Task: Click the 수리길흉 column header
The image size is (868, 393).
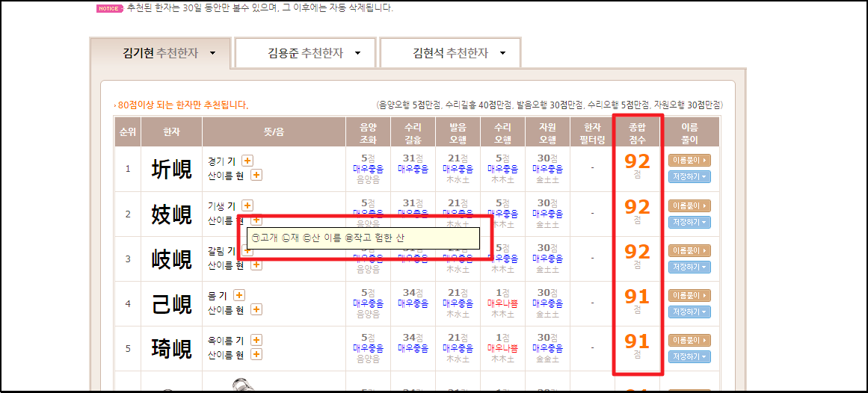Action: click(413, 131)
